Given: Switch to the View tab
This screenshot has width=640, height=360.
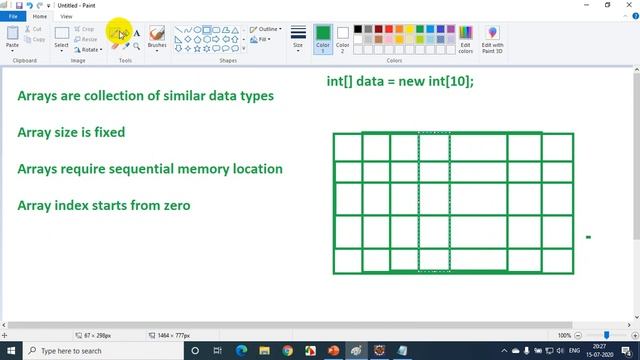Looking at the screenshot, I should coord(66,16).
